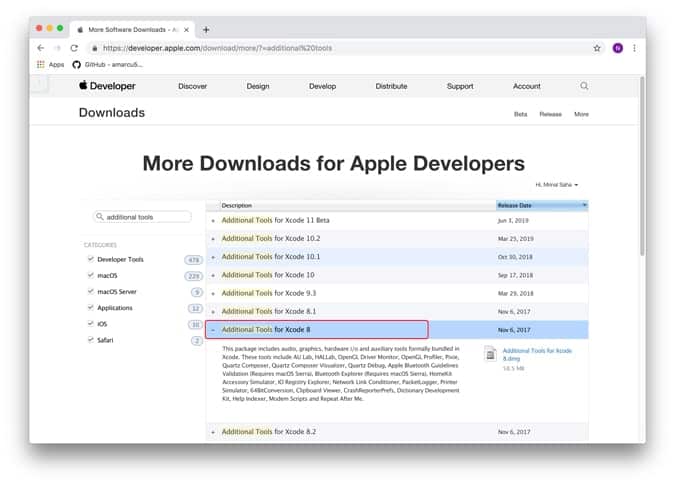The image size is (675, 485).
Task: Close the More Software Downloads tab
Action: pos(186,30)
